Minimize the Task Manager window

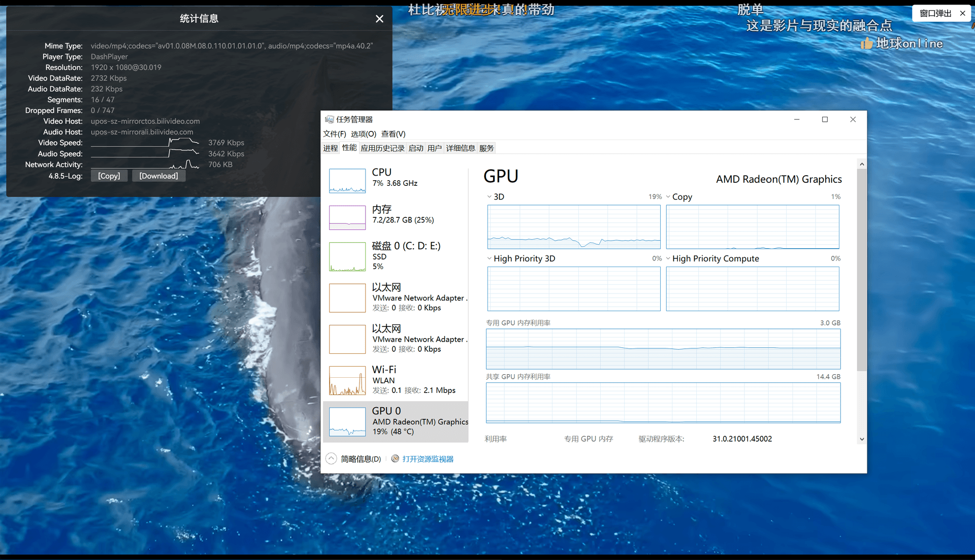(x=797, y=119)
